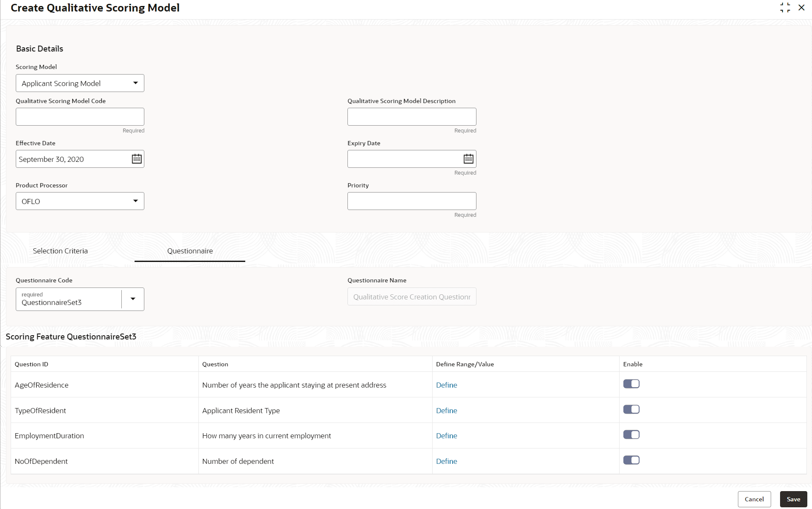Click 'How many years in current employment' text

267,436
